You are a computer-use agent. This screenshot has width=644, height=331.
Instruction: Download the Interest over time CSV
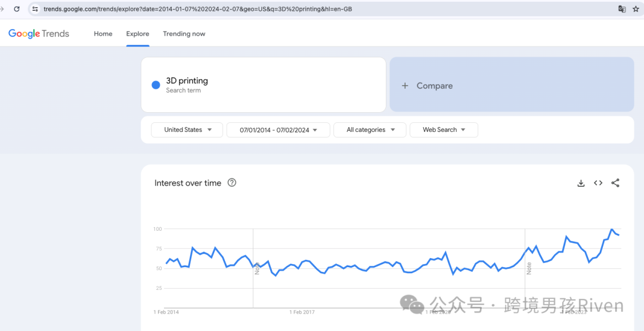click(581, 183)
